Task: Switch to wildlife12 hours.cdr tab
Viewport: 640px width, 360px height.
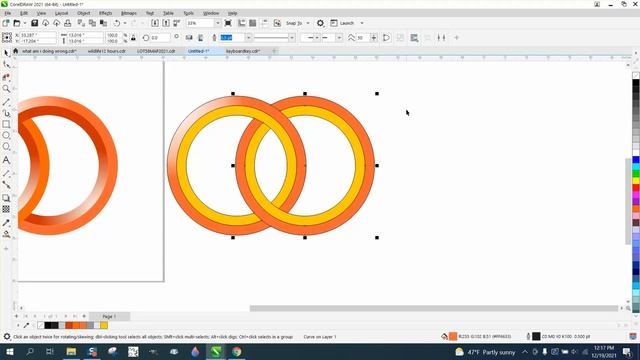Action: (x=107, y=51)
